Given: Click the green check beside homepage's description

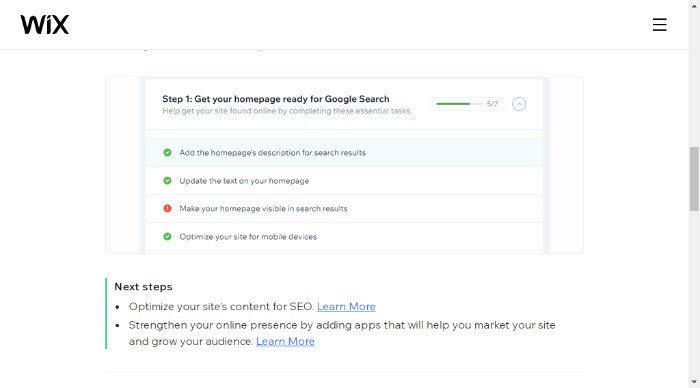Looking at the screenshot, I should (x=167, y=153).
